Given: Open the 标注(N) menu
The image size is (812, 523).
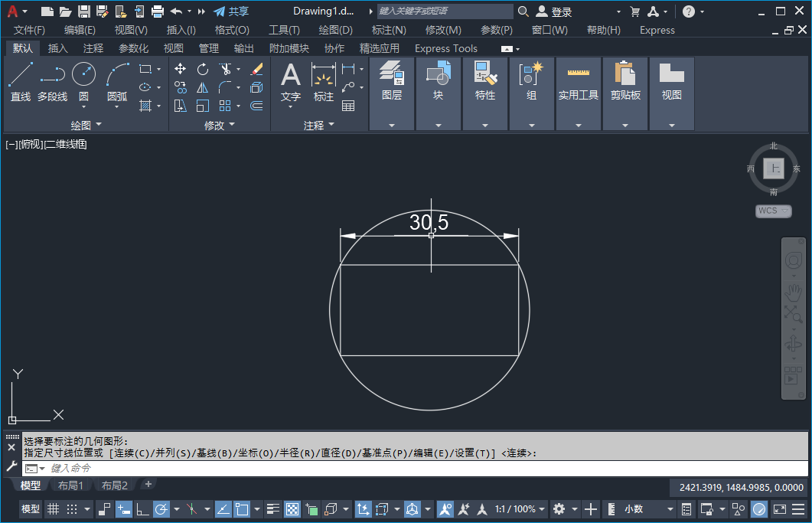Looking at the screenshot, I should 389,30.
